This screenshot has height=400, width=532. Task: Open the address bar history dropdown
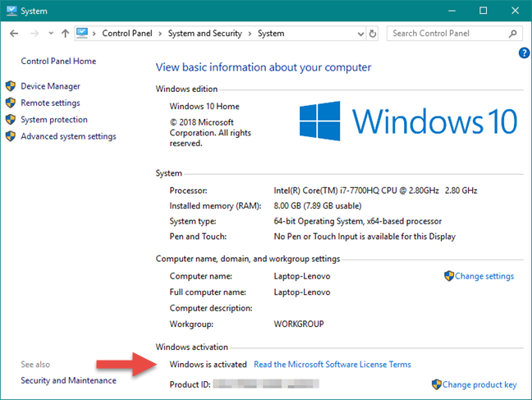(360, 34)
